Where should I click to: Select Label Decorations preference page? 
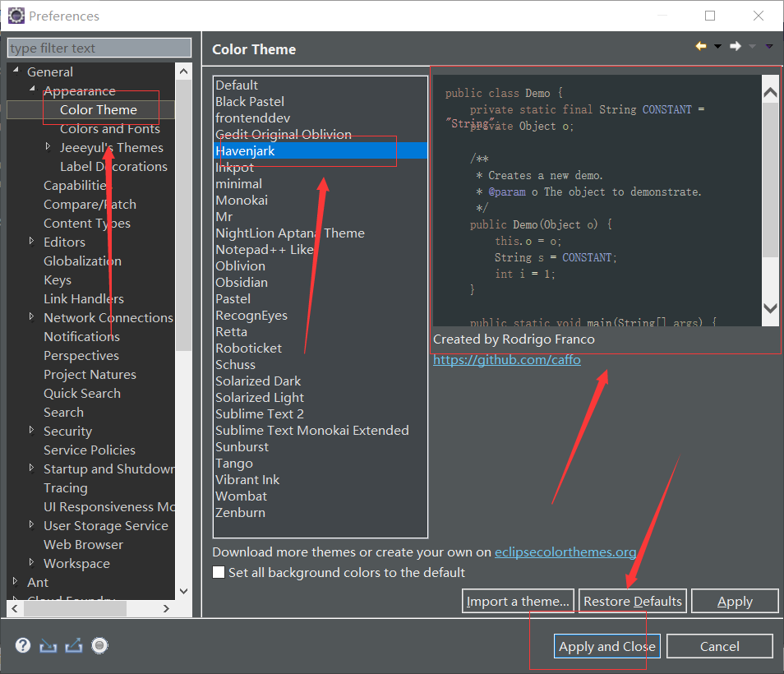click(x=113, y=167)
